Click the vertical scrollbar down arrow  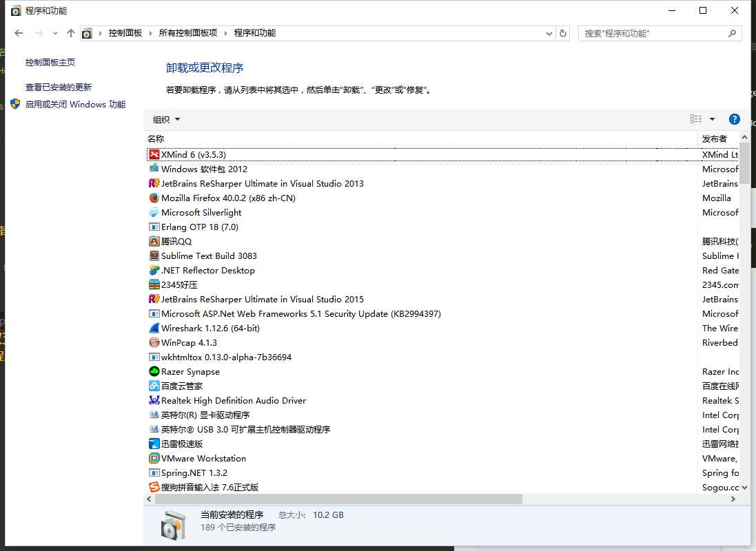pyautogui.click(x=744, y=488)
